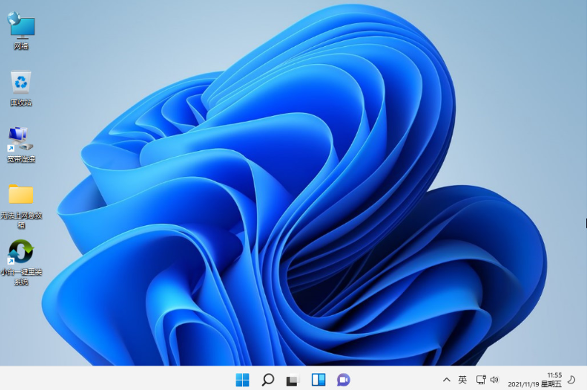This screenshot has width=588, height=390.
Task: Select the 回收站 recycle bin icon
Action: pyautogui.click(x=21, y=88)
